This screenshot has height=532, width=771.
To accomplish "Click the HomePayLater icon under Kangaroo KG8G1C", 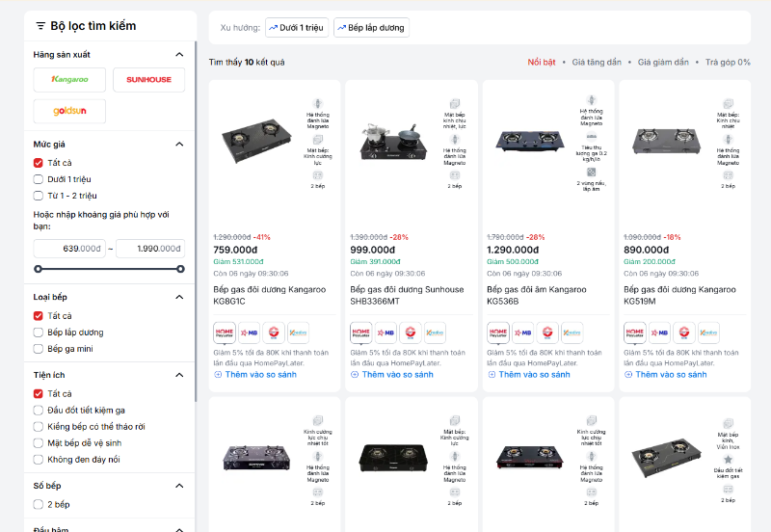I will point(225,333).
